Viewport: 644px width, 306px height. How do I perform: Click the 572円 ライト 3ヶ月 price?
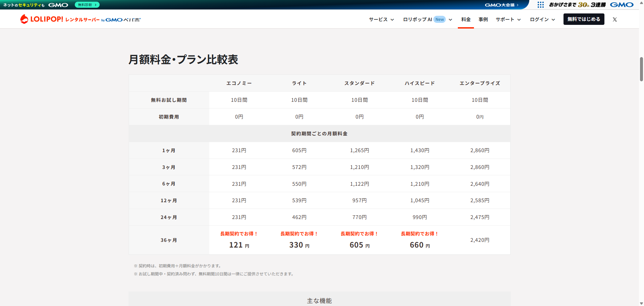point(299,167)
